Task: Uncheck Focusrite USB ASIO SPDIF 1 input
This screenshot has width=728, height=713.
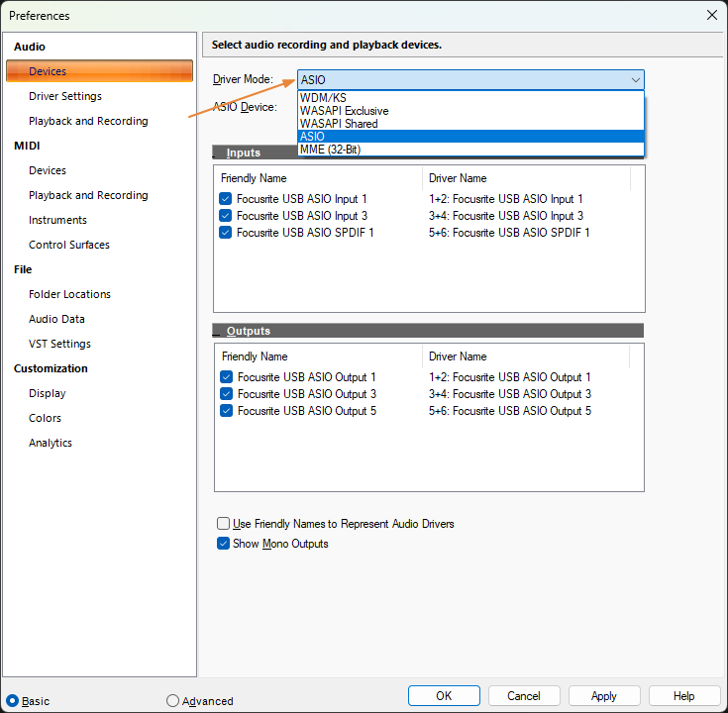Action: coord(225,232)
